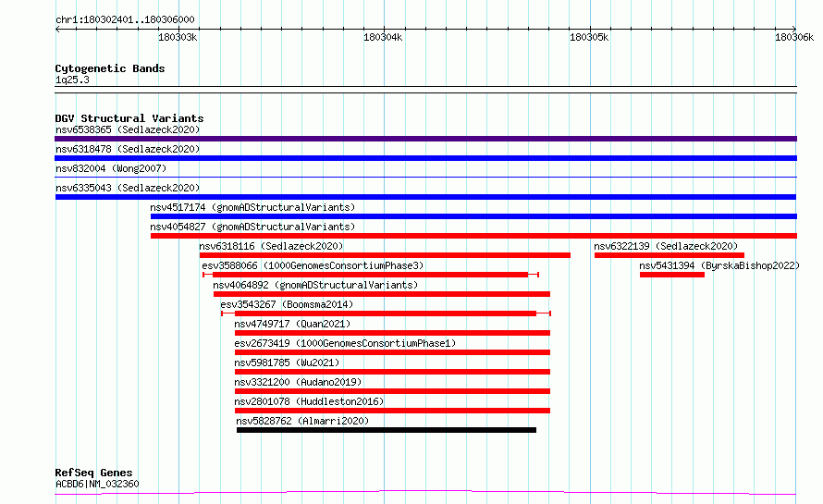The height and width of the screenshot is (504, 823).
Task: Open the nsv6322139 (Sedlazeck2020) label
Action: point(666,246)
